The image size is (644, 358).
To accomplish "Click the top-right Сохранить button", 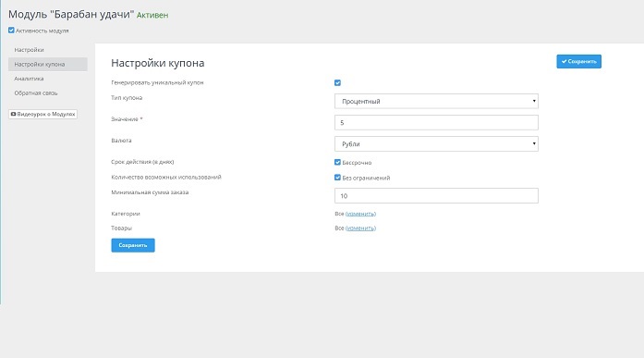I will click(578, 62).
